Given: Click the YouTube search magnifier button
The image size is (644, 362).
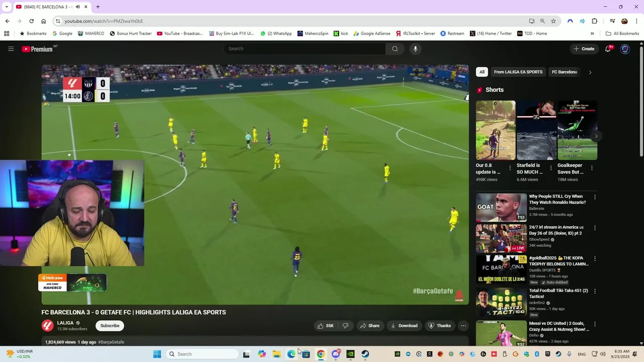Looking at the screenshot, I should [x=395, y=49].
